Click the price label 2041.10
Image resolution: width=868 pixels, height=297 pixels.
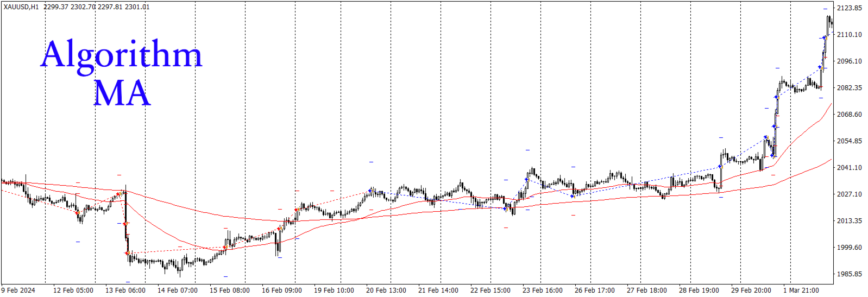tap(850, 168)
